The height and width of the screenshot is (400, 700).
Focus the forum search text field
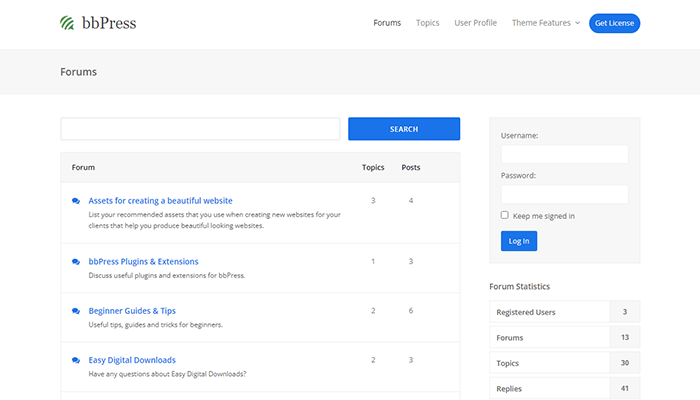(x=200, y=129)
